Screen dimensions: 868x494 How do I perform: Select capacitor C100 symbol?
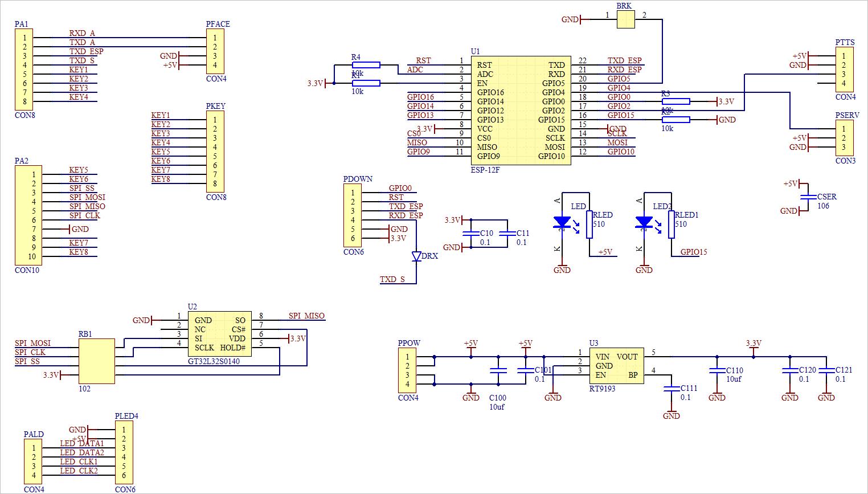click(498, 370)
